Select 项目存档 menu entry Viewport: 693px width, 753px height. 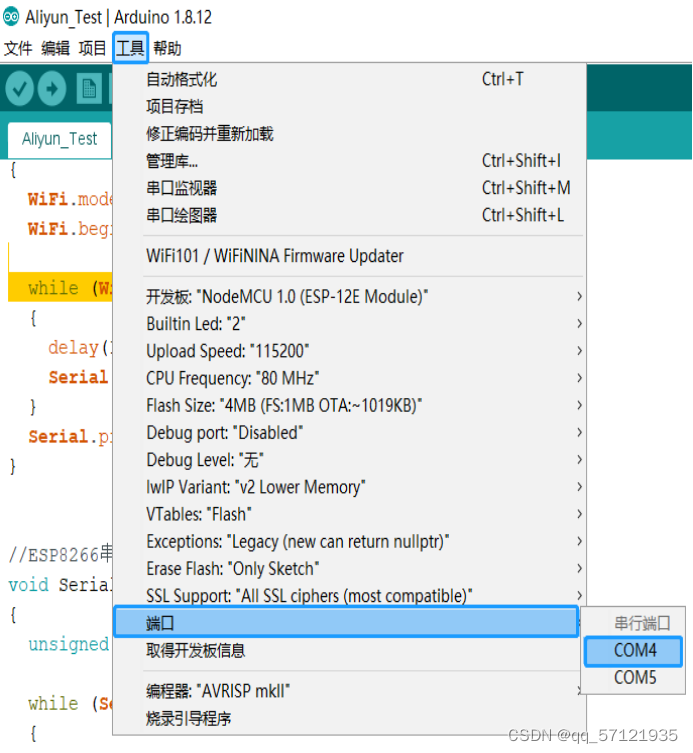click(349, 106)
